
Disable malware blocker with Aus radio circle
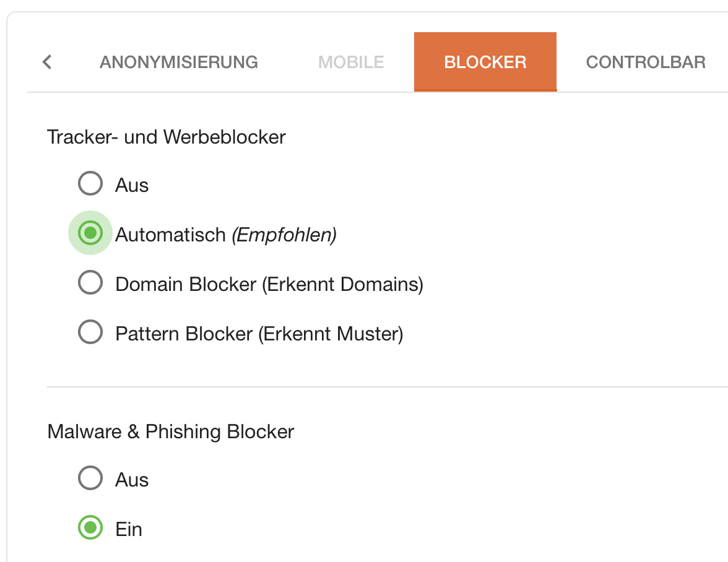pos(90,478)
